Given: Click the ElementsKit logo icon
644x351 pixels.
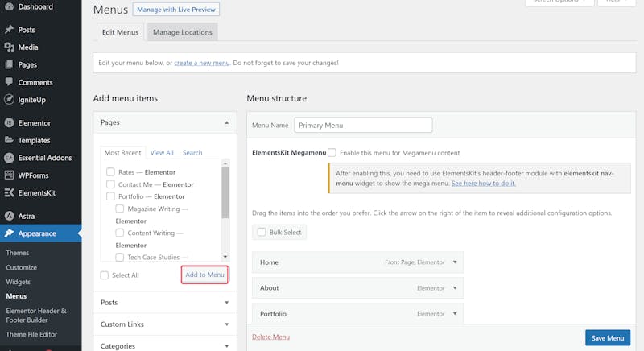Looking at the screenshot, I should 9,192.
